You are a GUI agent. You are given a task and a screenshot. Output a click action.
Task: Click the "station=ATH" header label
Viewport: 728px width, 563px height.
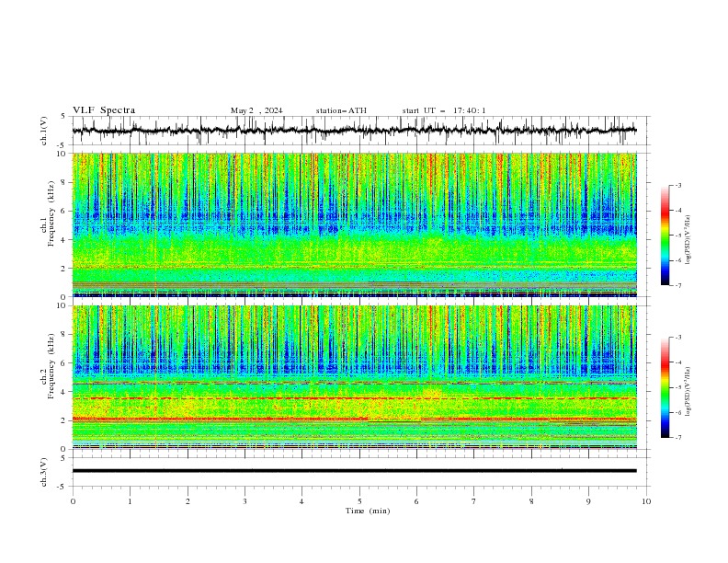point(341,110)
